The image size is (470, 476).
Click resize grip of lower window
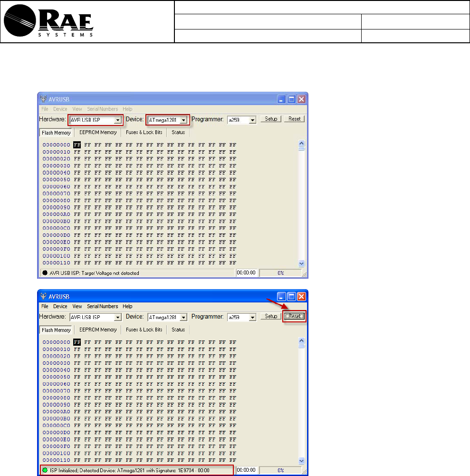tap(304, 471)
